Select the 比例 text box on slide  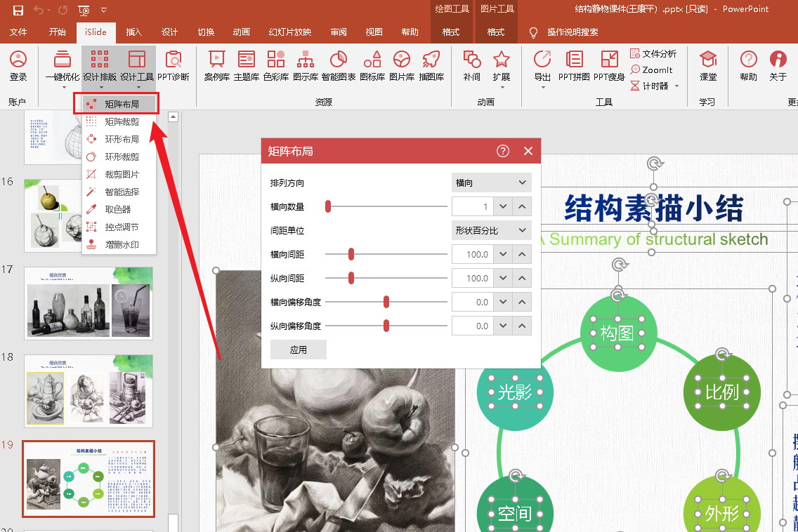point(722,392)
